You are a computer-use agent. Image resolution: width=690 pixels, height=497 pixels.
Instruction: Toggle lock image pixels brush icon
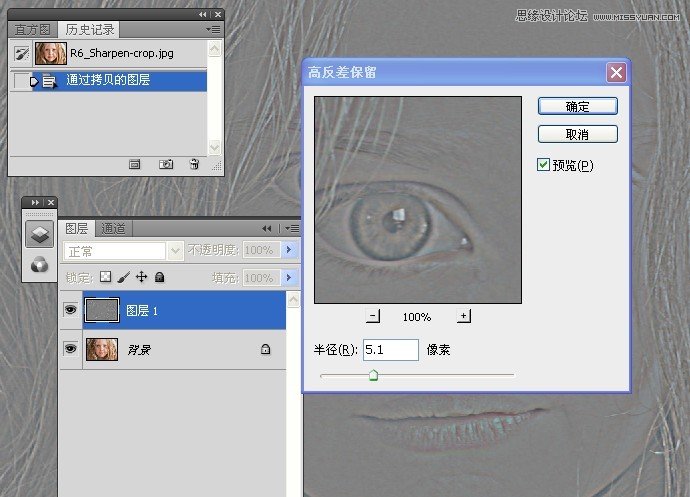124,277
